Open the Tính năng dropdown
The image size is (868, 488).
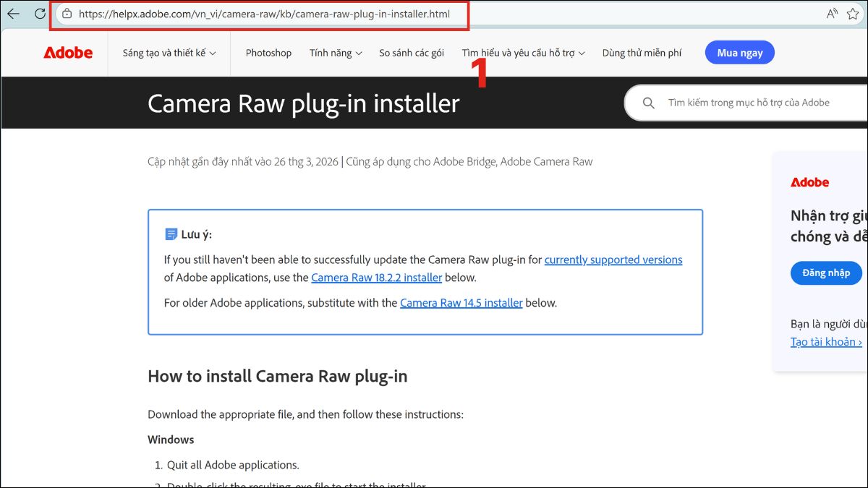(335, 52)
